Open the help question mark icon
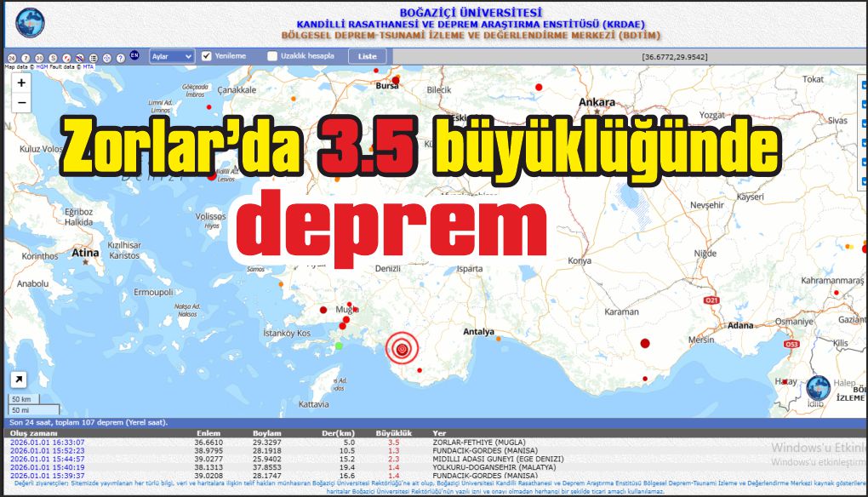 click(120, 57)
